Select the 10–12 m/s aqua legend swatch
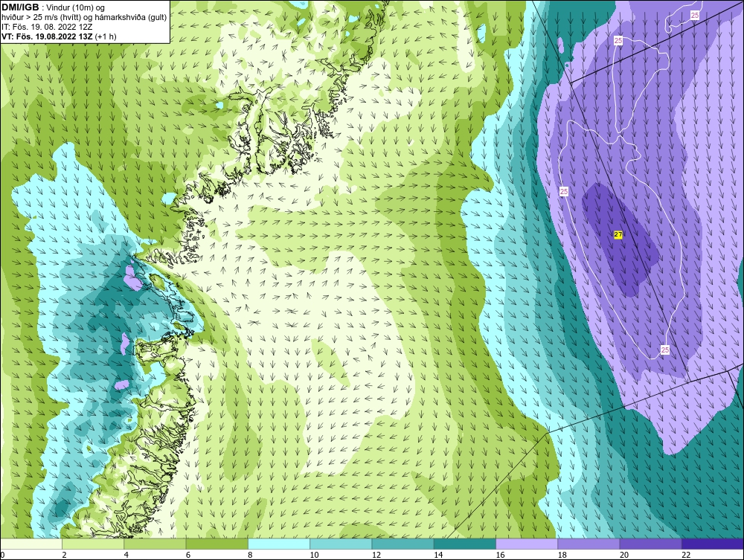 pos(341,544)
